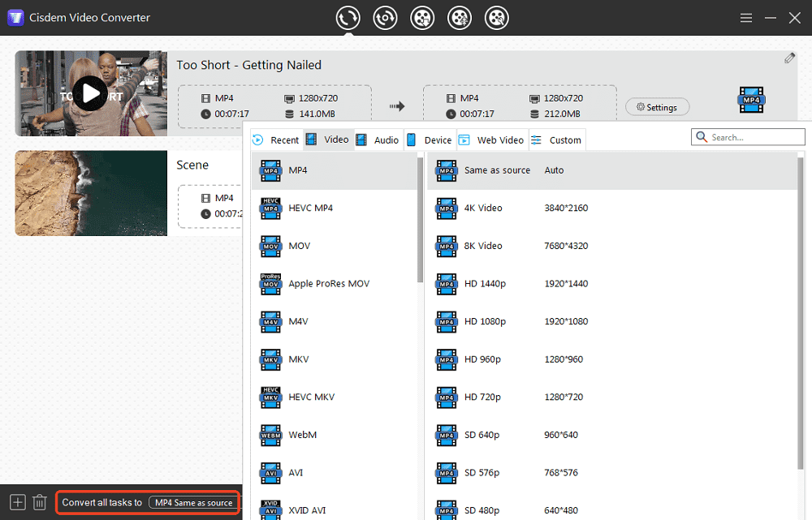The width and height of the screenshot is (812, 520).
Task: Switch to the Convert mode icon
Action: pyautogui.click(x=348, y=18)
